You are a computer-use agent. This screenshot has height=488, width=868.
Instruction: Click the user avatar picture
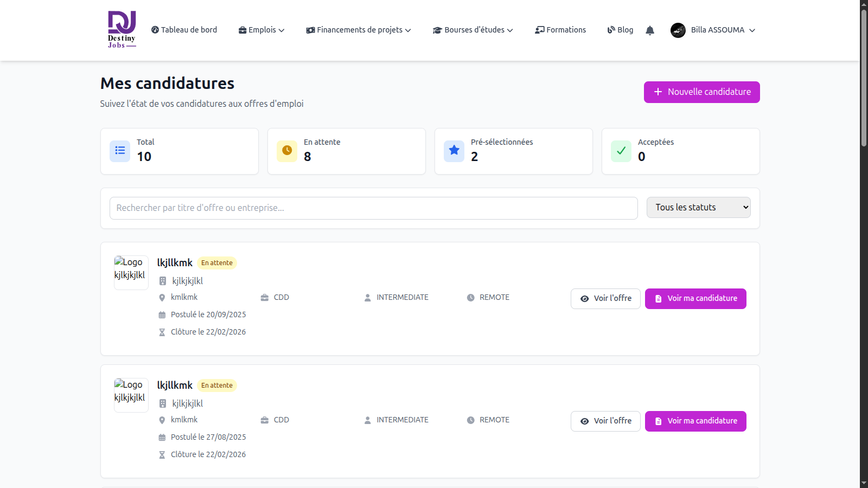(x=678, y=30)
